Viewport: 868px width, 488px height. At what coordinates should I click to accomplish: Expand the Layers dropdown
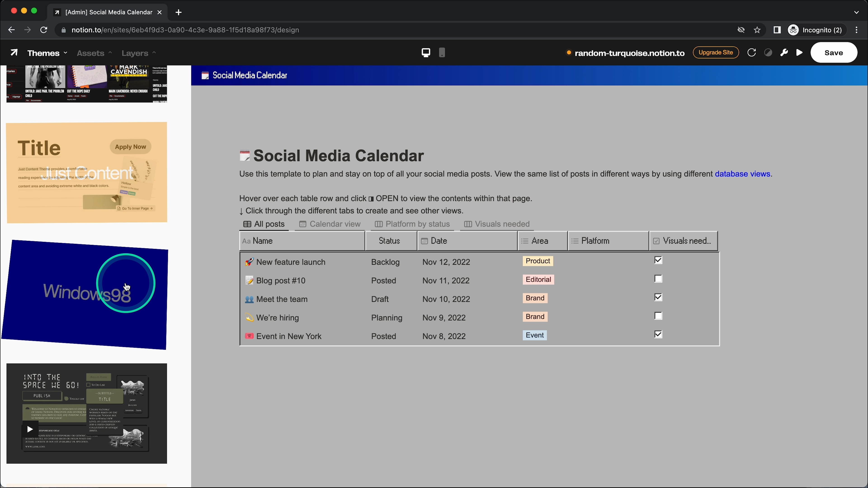(139, 53)
